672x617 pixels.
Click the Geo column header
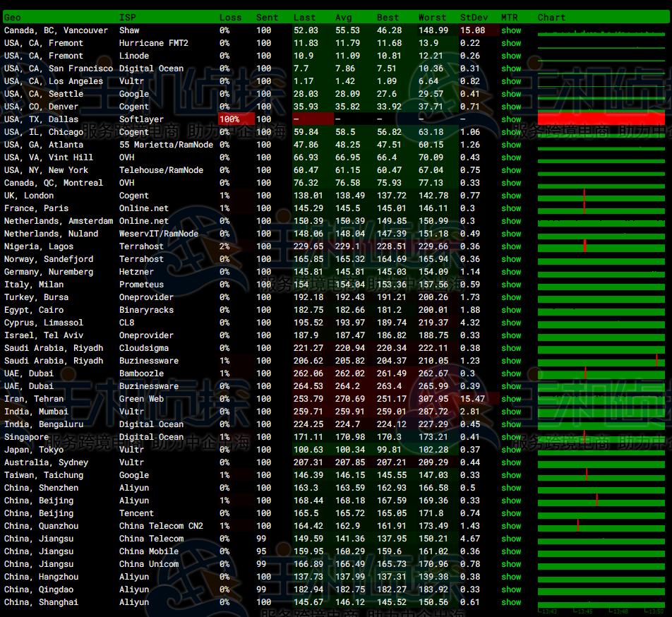click(12, 17)
